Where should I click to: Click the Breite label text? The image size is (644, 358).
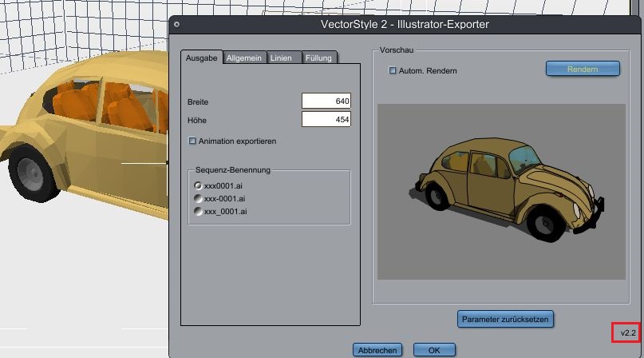198,101
